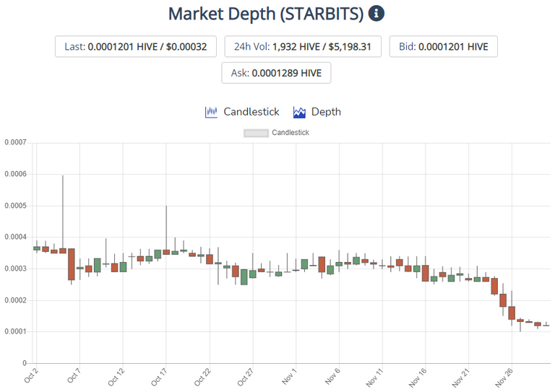The image size is (555, 392).
Task: Click the 0.0005 y-axis value
Action: pyautogui.click(x=15, y=206)
